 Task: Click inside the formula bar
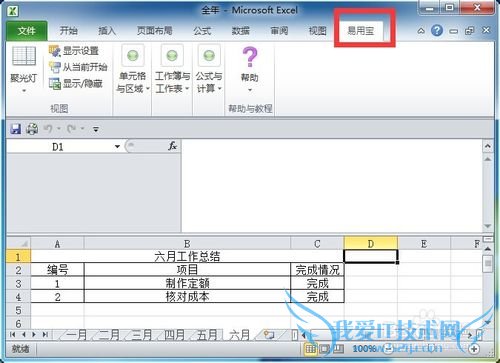coord(332,185)
